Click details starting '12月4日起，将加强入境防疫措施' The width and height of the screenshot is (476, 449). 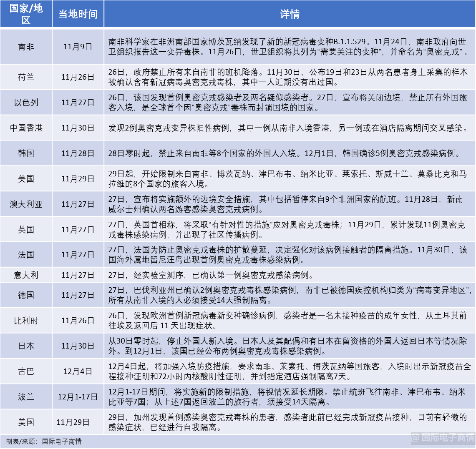290,371
